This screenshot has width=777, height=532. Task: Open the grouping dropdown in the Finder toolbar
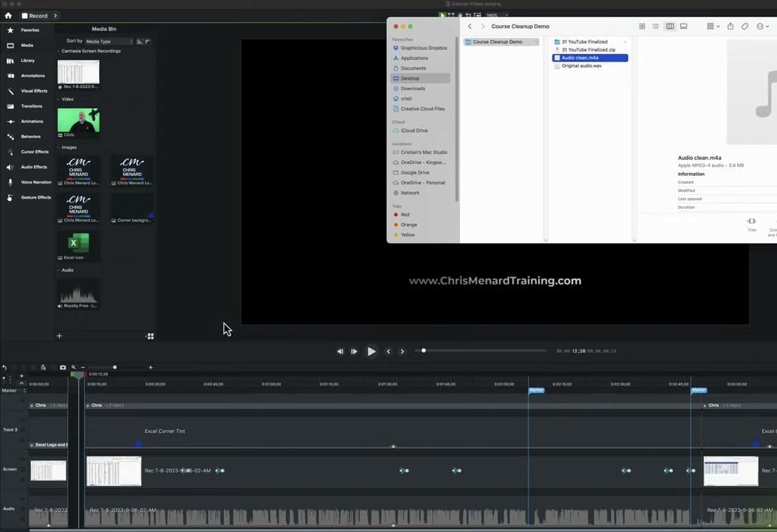(x=711, y=26)
